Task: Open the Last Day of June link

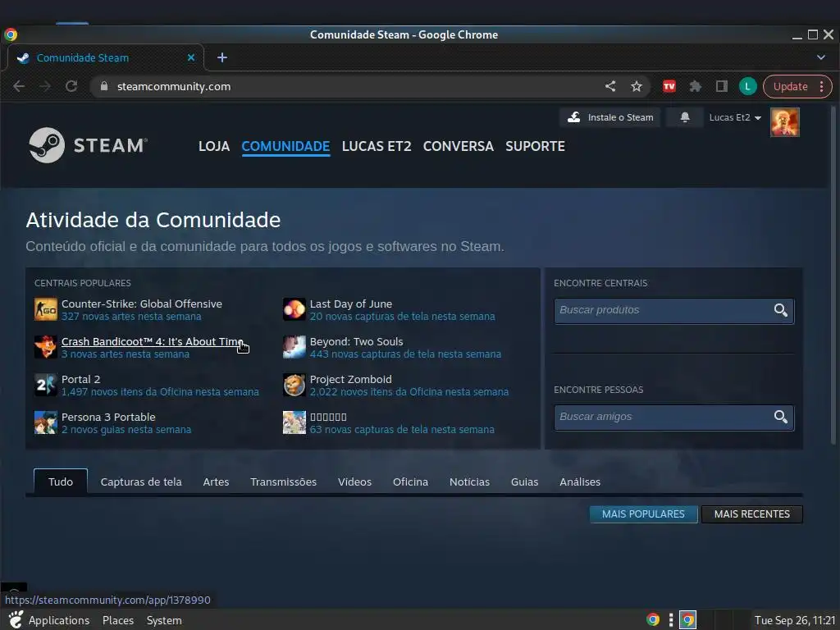Action: [351, 304]
